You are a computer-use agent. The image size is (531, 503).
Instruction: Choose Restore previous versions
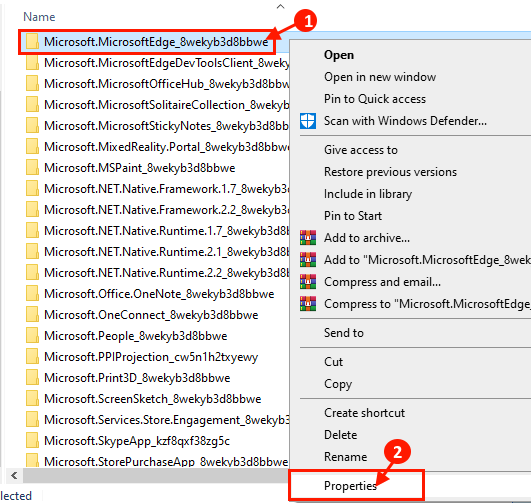(x=390, y=172)
